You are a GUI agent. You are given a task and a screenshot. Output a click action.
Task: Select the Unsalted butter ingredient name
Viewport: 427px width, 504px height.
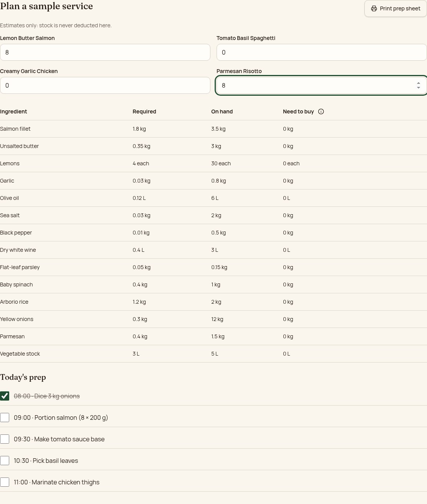[x=20, y=146]
